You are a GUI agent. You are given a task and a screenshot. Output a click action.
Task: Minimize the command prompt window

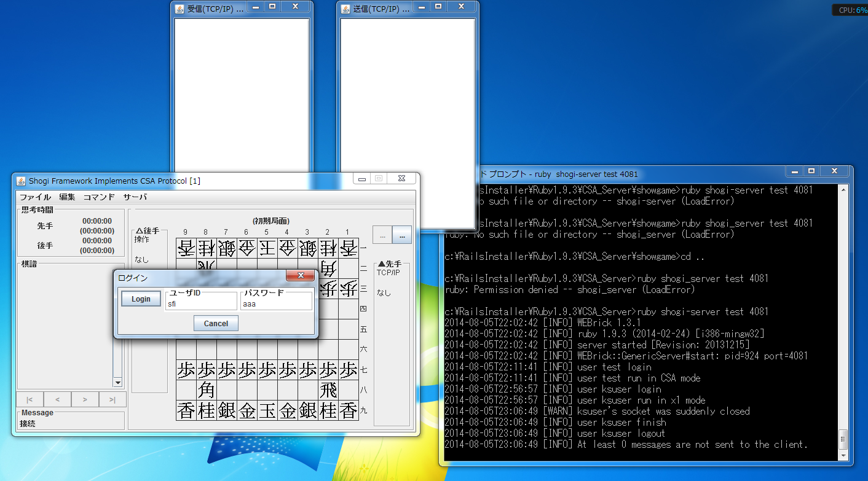[x=795, y=171]
